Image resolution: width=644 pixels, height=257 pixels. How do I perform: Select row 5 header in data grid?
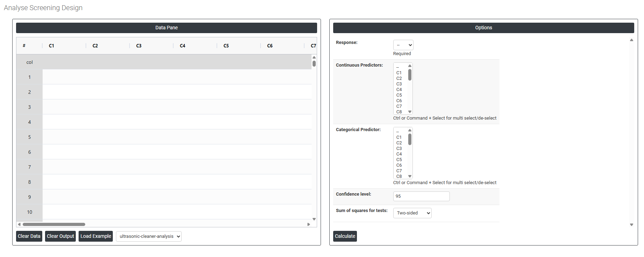pos(29,137)
